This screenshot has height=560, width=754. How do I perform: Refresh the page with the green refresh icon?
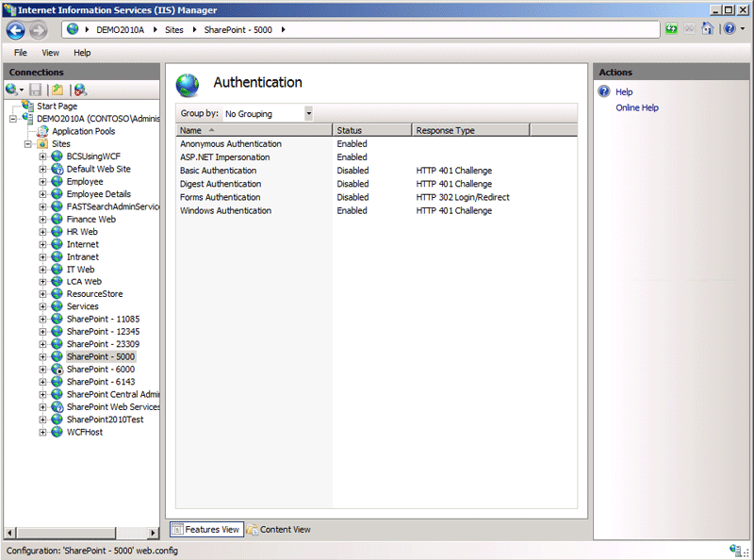click(x=671, y=29)
